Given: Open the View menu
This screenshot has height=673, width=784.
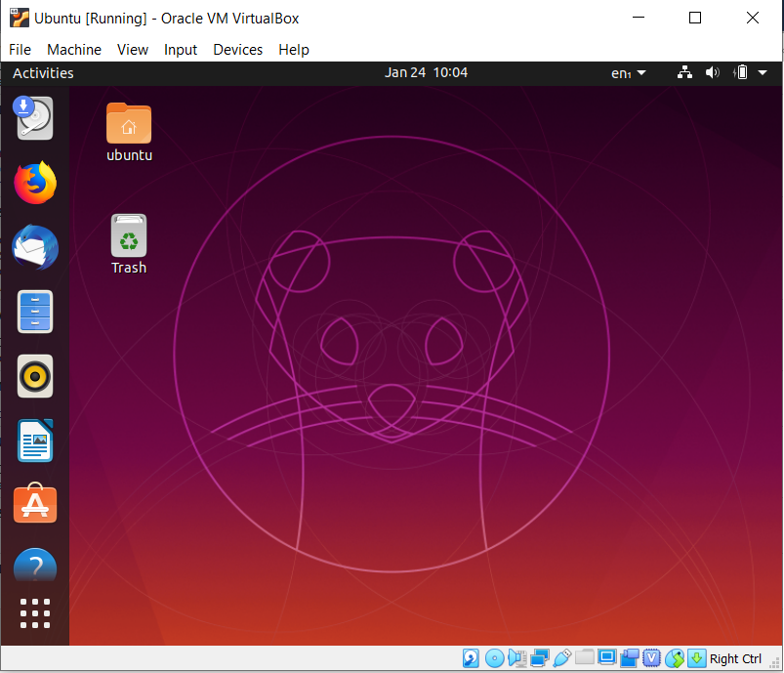Looking at the screenshot, I should [x=133, y=50].
